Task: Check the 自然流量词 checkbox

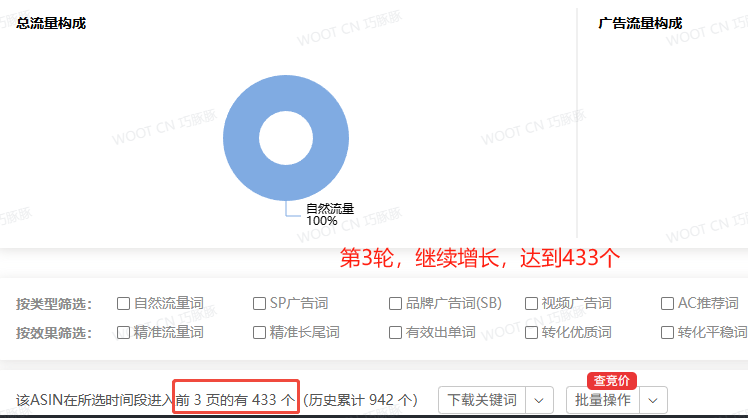Action: click(x=124, y=303)
